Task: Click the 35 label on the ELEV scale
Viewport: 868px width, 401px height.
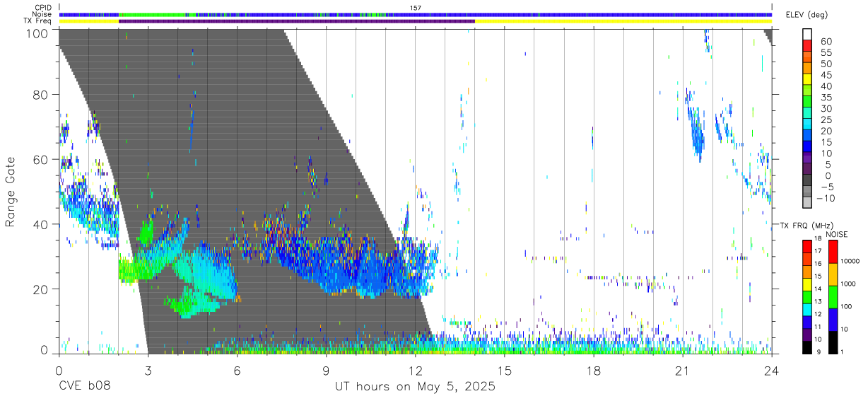Action: click(825, 97)
